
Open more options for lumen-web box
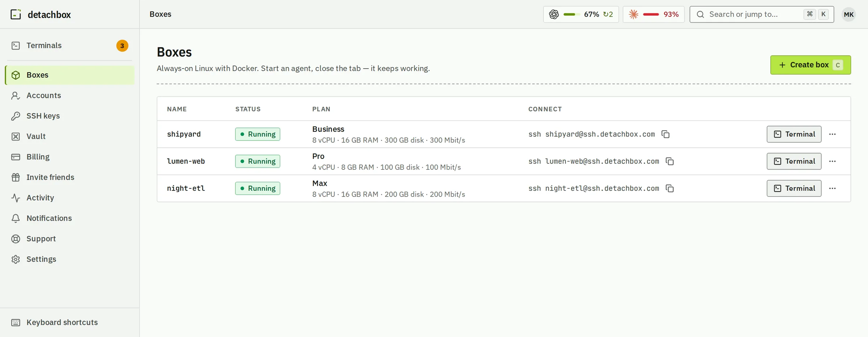[x=832, y=161]
